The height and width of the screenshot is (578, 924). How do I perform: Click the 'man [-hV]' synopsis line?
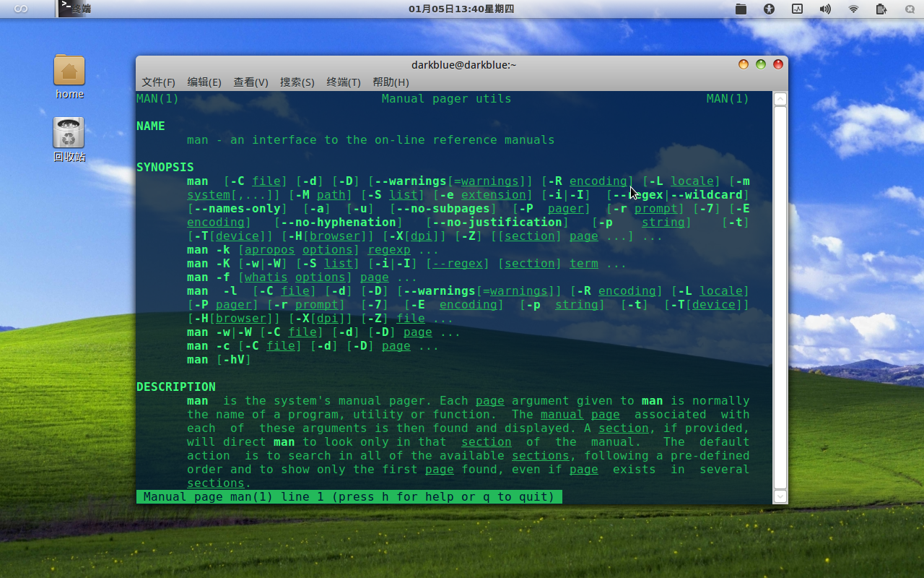click(219, 360)
